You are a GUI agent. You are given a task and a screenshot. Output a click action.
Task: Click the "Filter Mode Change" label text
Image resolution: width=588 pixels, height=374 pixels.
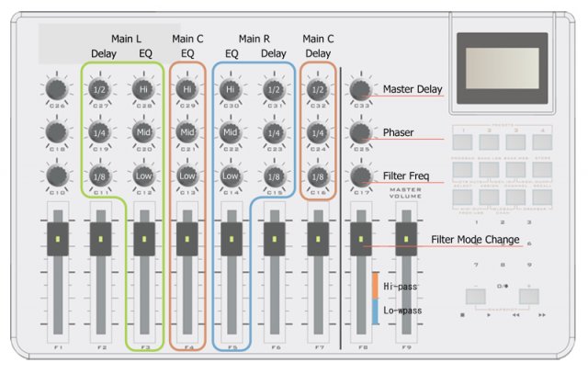coord(475,239)
